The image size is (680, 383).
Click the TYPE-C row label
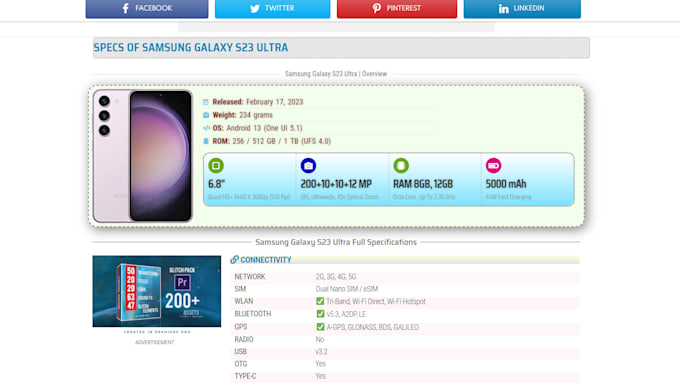pyautogui.click(x=245, y=376)
